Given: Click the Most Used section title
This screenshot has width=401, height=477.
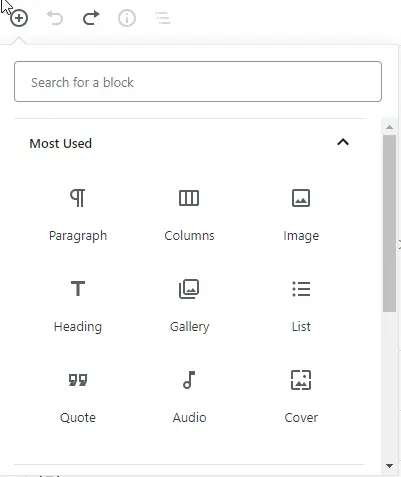Looking at the screenshot, I should pos(61,143).
